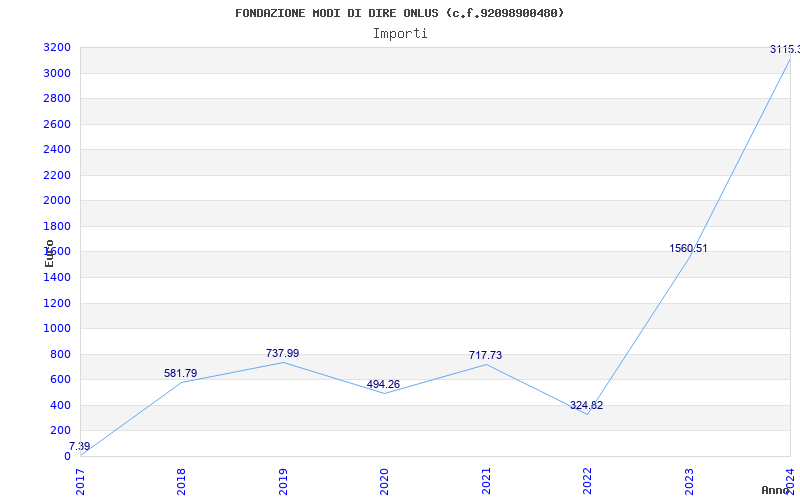
Task: Click the y-axis value 200
Action: 61,431
